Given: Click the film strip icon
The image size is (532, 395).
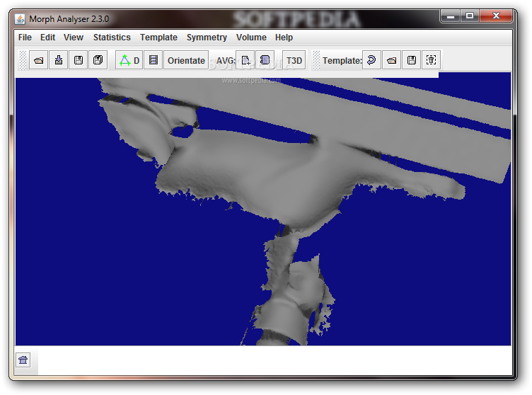Looking at the screenshot, I should (154, 60).
